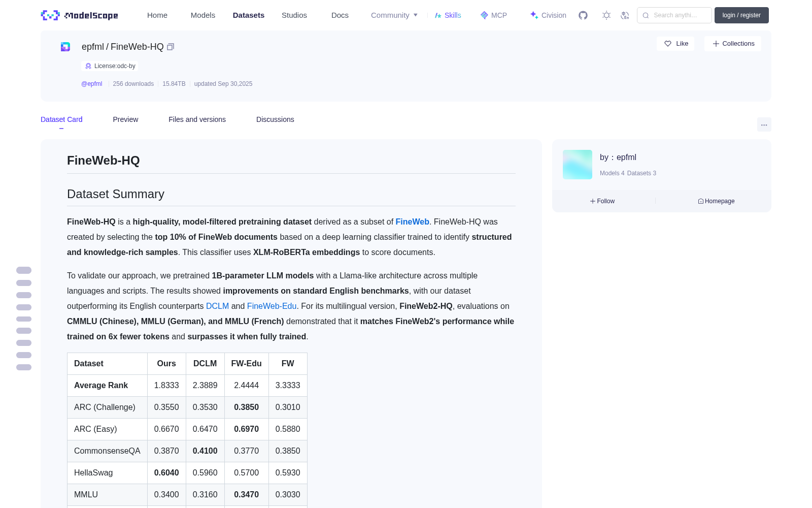812x508 pixels.
Task: Click the login / register button
Action: (x=741, y=15)
